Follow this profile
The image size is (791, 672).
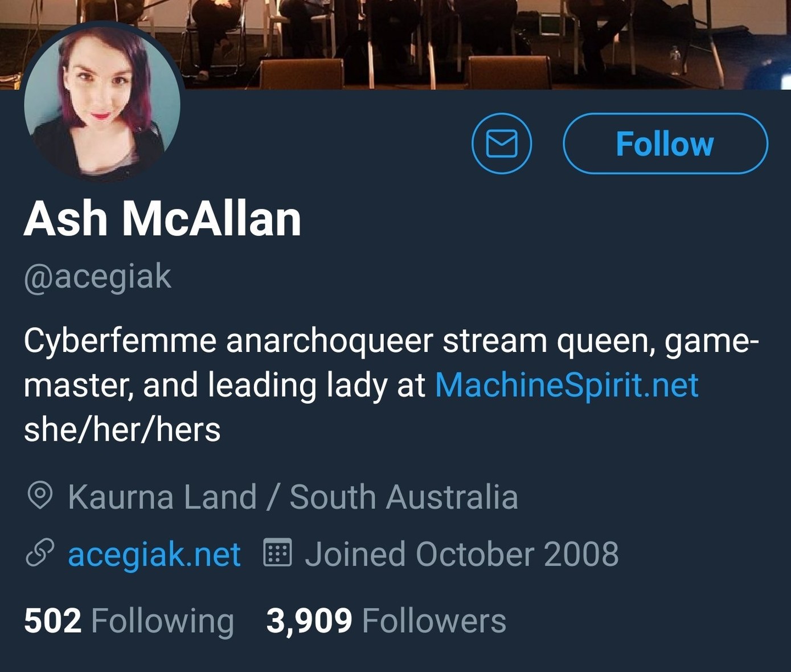(x=665, y=144)
